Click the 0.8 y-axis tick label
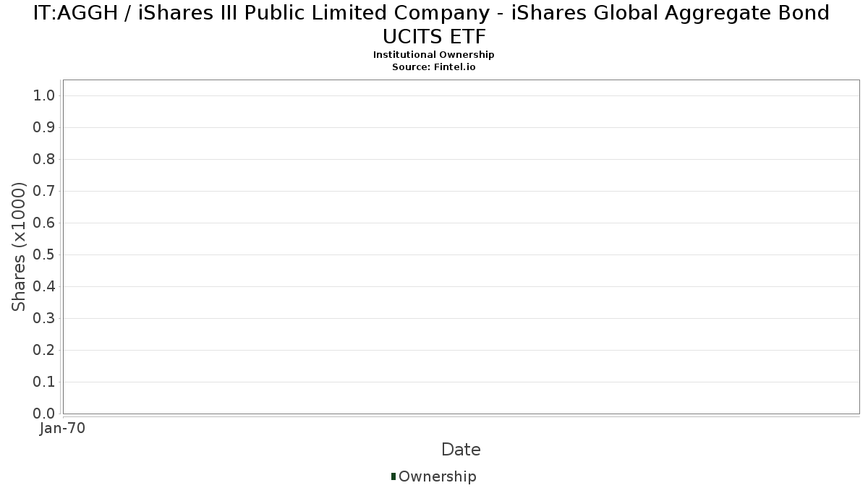Image resolution: width=868 pixels, height=488 pixels. click(x=44, y=160)
